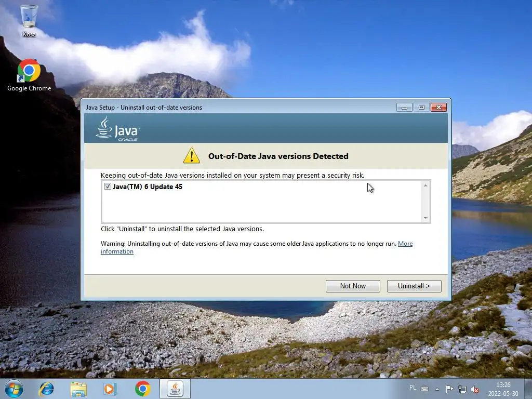The image size is (532, 399).
Task: Click the yellow warning triangle icon
Action: [192, 156]
